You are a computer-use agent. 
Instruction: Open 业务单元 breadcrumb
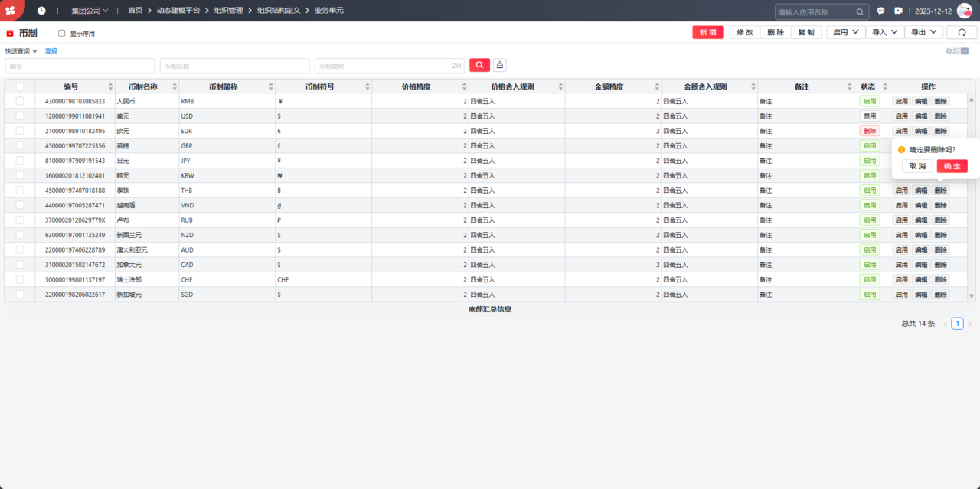329,11
